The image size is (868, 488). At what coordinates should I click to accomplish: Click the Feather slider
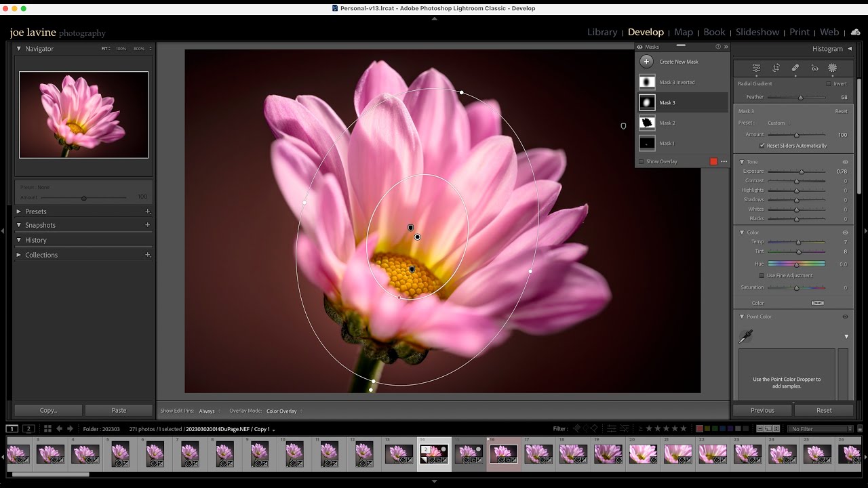pyautogui.click(x=795, y=97)
